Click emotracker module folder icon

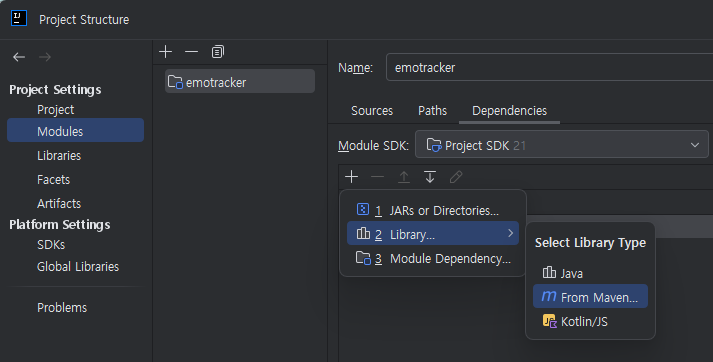coord(175,82)
